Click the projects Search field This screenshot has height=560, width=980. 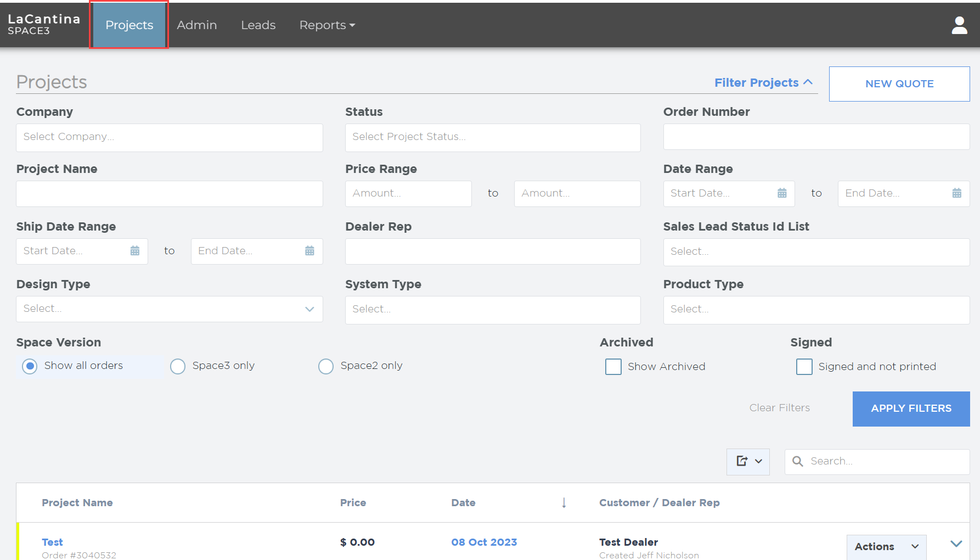(x=877, y=462)
